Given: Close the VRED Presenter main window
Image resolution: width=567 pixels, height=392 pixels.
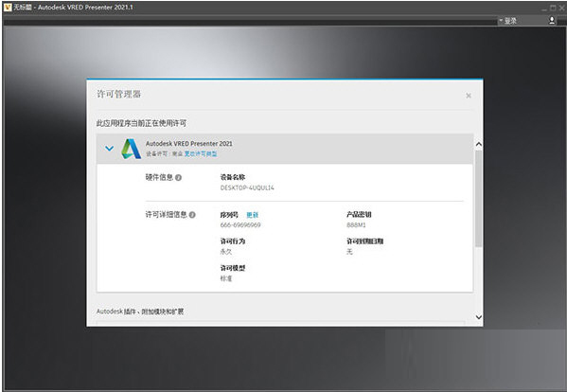Looking at the screenshot, I should point(561,8).
